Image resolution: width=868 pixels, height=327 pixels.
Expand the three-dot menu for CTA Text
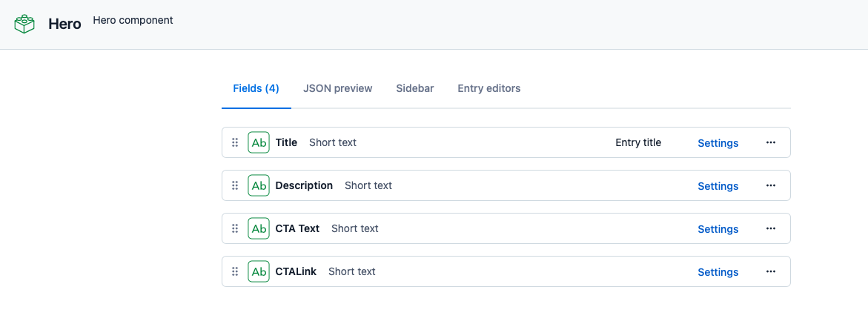point(771,228)
